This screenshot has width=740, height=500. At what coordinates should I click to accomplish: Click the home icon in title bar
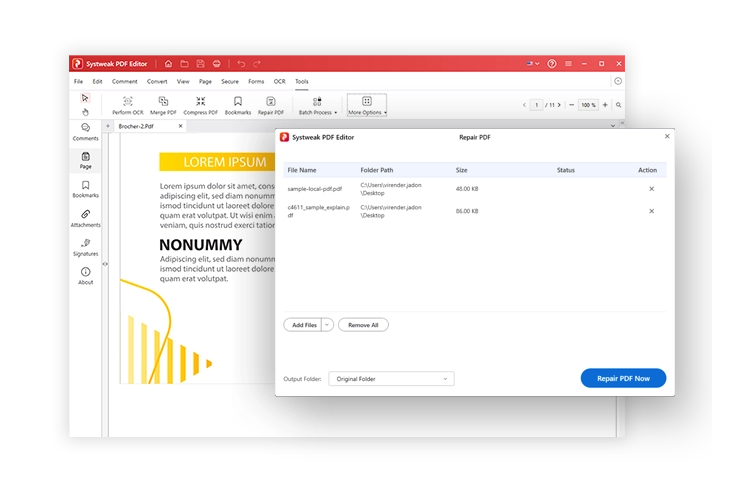tap(168, 64)
